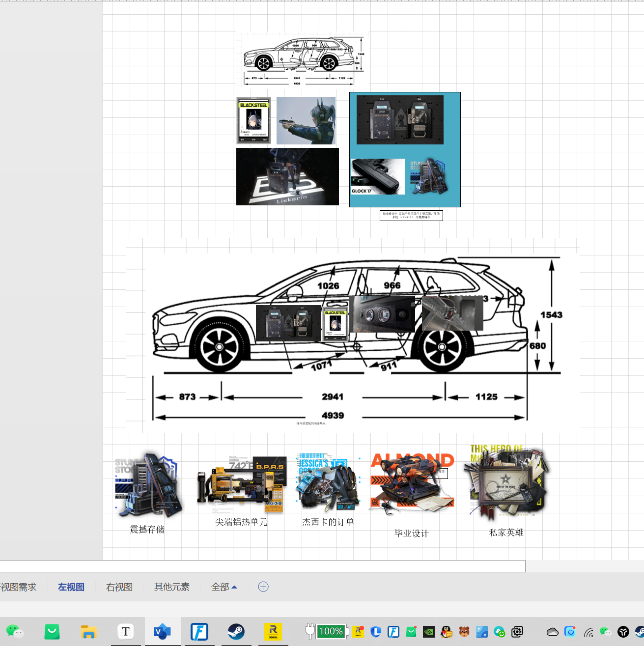Click the 1543 height dimension on large car
This screenshot has height=646, width=644.
click(x=551, y=315)
